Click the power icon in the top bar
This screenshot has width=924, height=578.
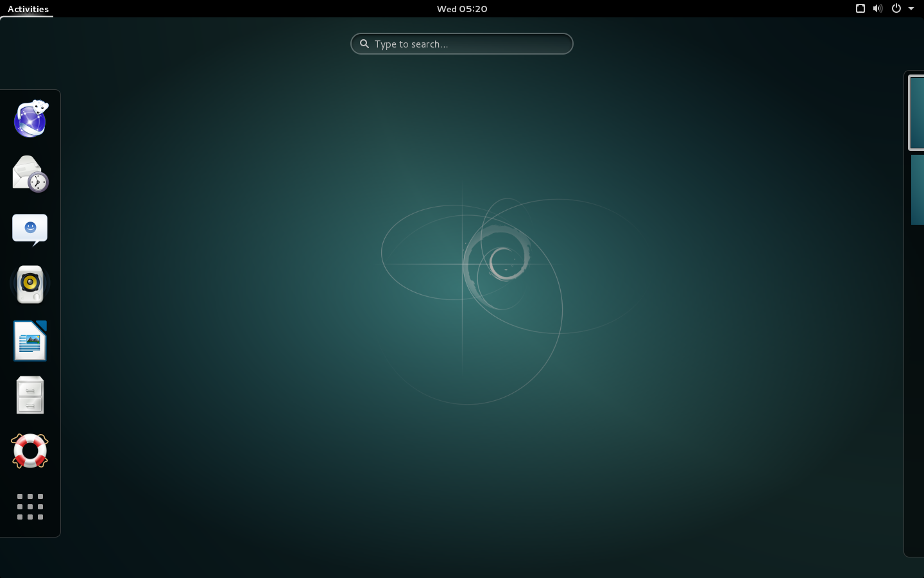896,8
